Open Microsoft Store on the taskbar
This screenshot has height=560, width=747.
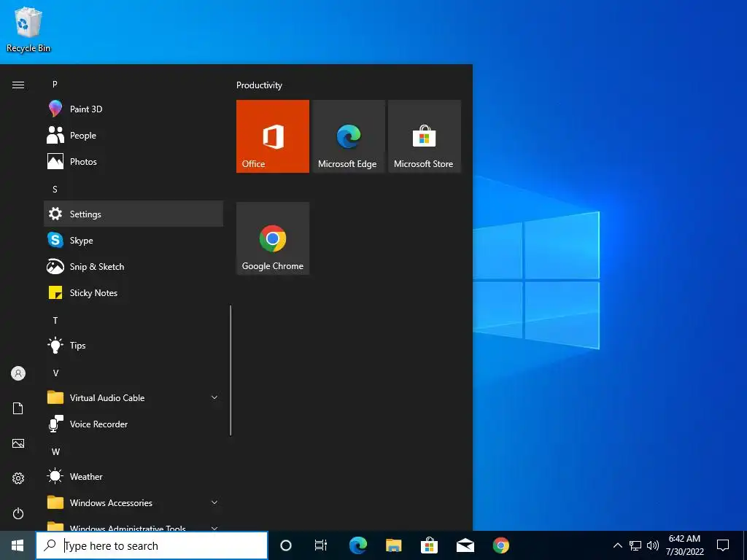pos(429,545)
